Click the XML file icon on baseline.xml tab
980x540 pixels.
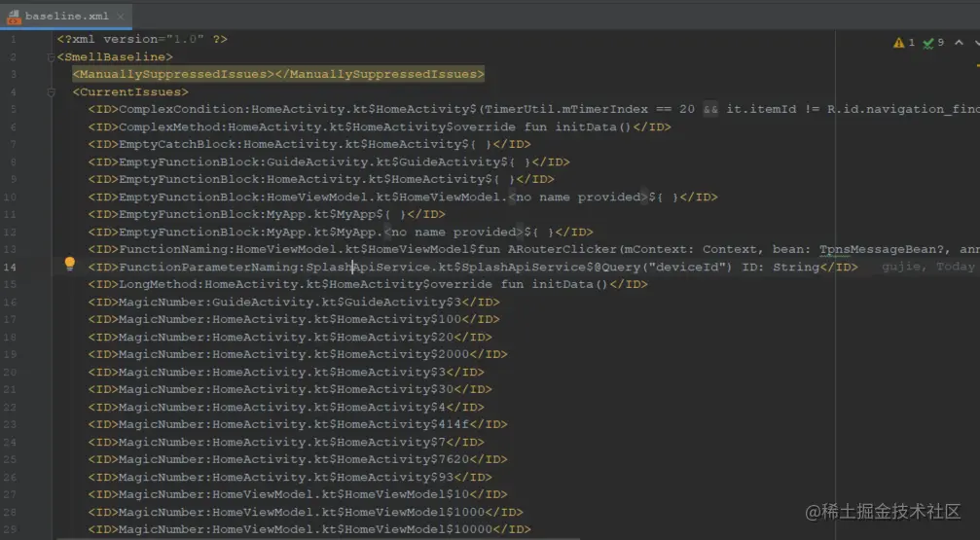click(x=13, y=17)
